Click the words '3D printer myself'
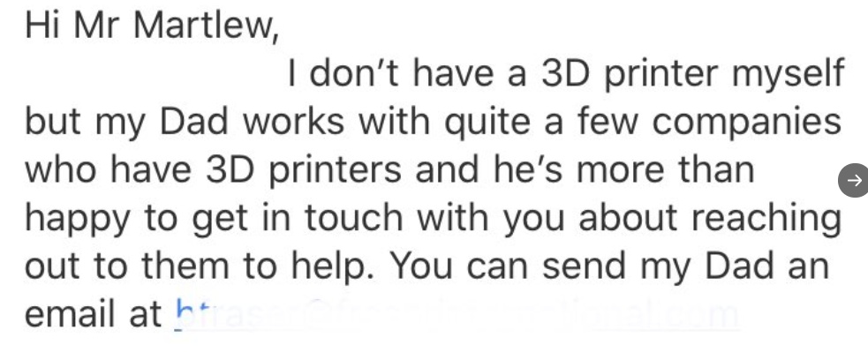This screenshot has height=352, width=868. (x=692, y=75)
